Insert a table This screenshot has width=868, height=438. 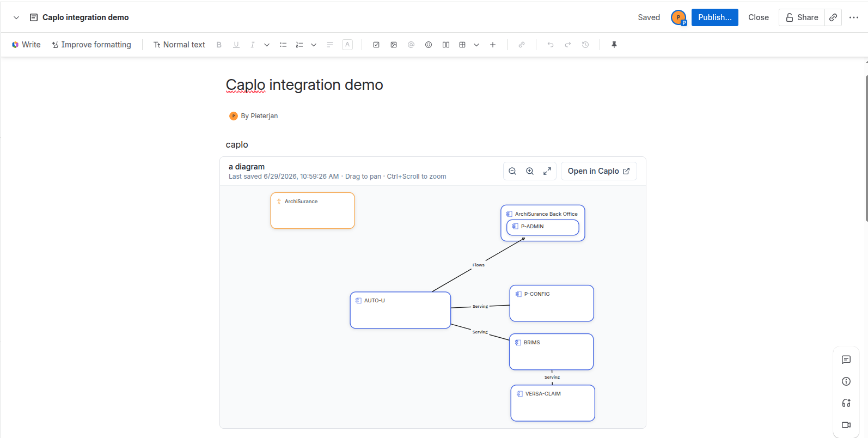(462, 45)
